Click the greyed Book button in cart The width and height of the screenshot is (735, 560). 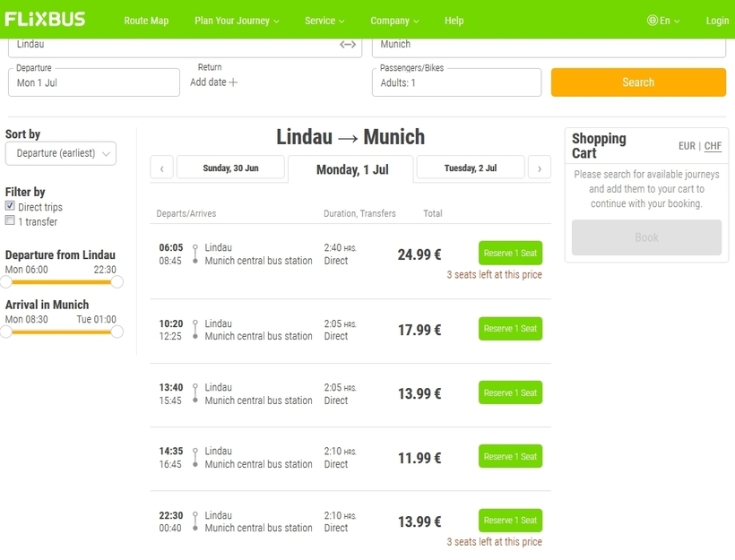click(x=646, y=237)
